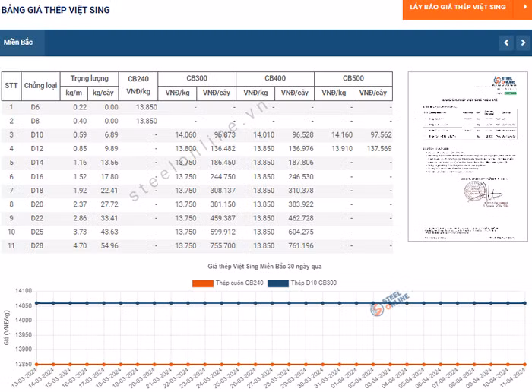The width and height of the screenshot is (532, 392).
Task: Click the chart title Giá thép Việt Sing
Action: pyautogui.click(x=264, y=267)
